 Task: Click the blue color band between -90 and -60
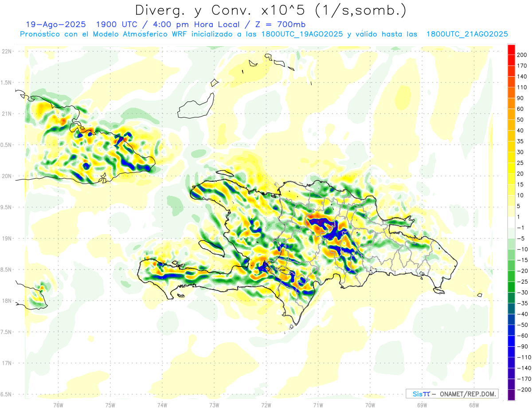[511, 341]
